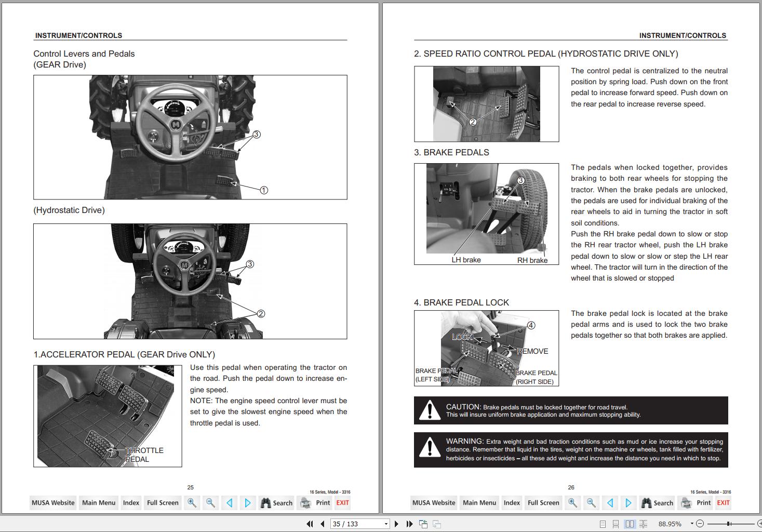Viewport: 762px width, 532px height.
Task: Click the brake pedal lock photo
Action: 486,348
